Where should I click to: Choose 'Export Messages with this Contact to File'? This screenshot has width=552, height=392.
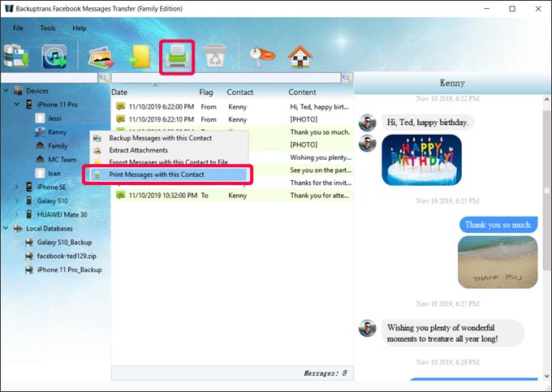point(169,162)
